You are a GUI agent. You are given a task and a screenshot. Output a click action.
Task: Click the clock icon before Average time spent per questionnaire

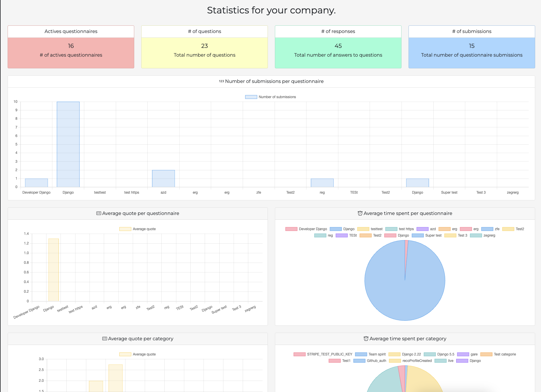[x=360, y=214]
